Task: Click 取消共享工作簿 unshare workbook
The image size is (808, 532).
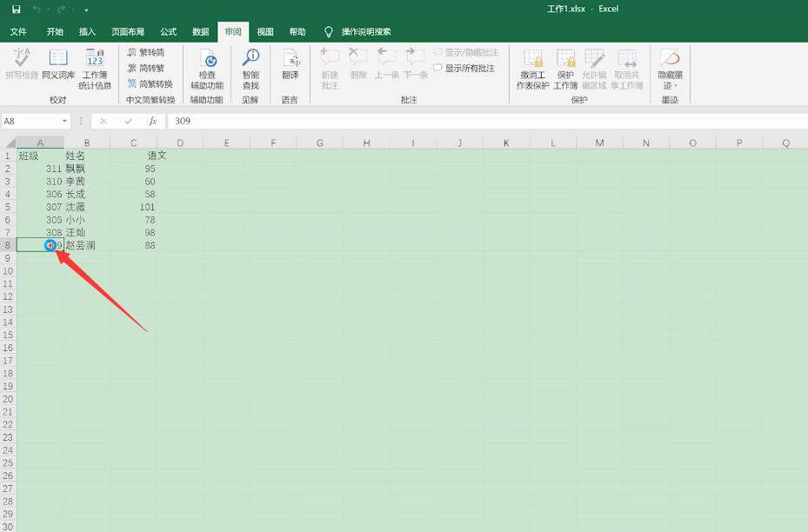Action: 627,69
